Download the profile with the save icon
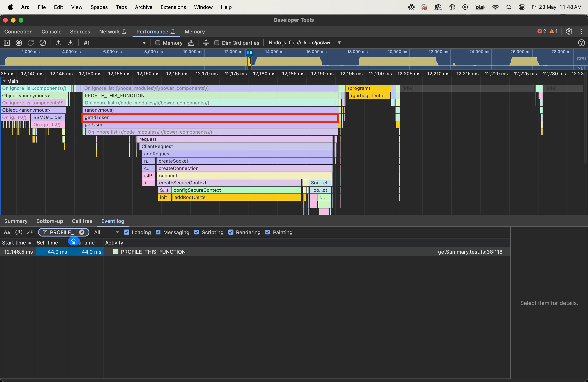588x382 pixels. [70, 43]
